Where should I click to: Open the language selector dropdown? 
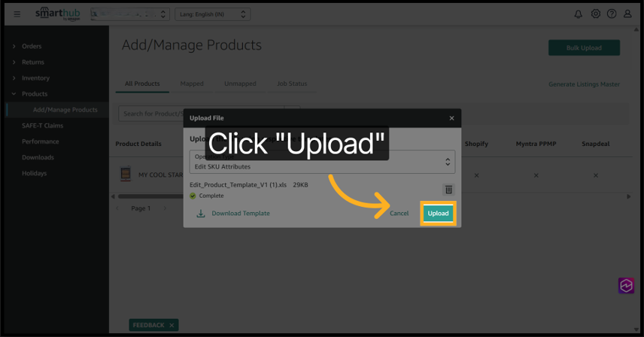212,14
